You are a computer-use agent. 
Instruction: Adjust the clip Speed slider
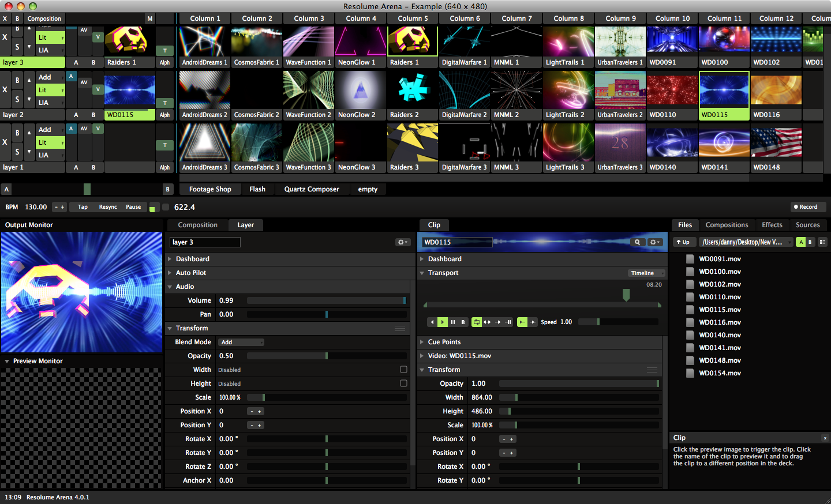(618, 322)
